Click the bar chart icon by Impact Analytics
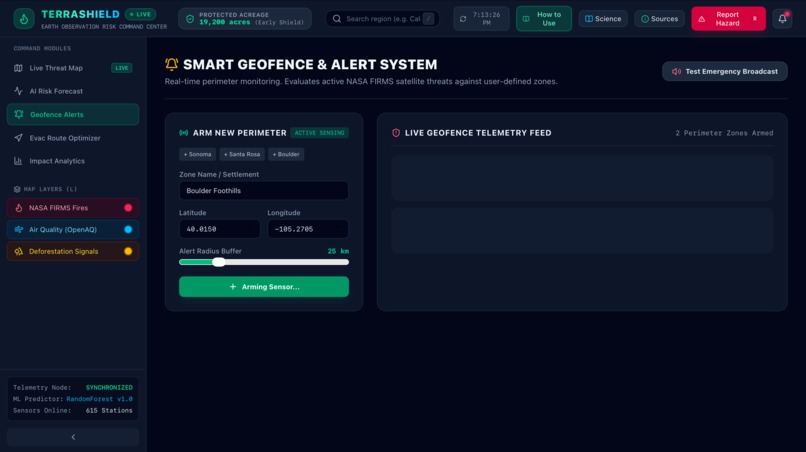806x452 pixels. tap(19, 161)
